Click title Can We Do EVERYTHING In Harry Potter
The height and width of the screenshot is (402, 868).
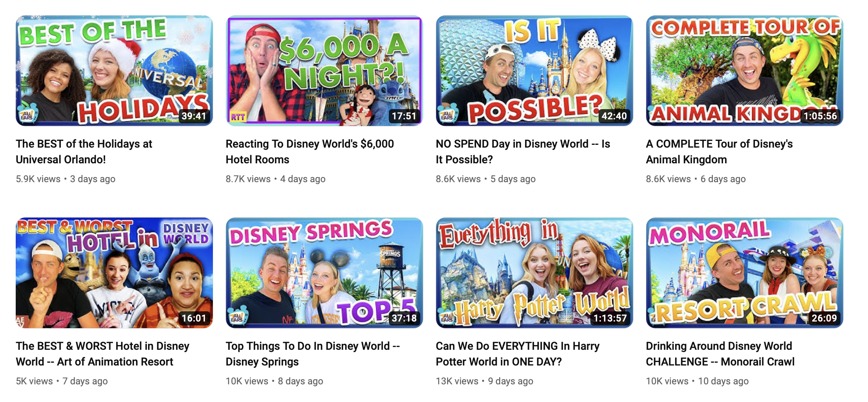(x=518, y=354)
